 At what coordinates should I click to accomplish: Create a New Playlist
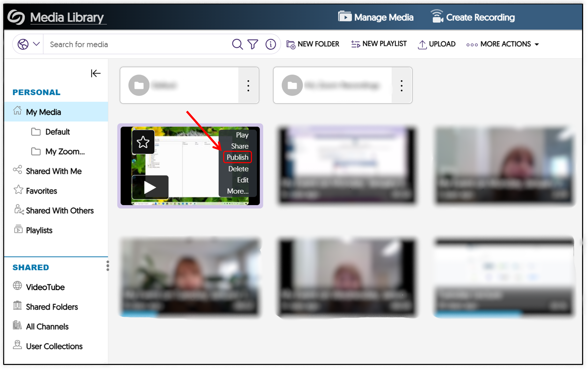pos(379,44)
